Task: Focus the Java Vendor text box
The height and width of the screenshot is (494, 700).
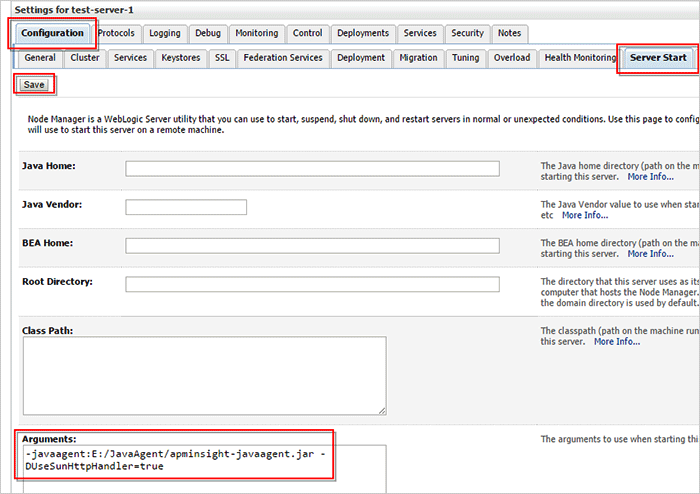Action: click(186, 208)
